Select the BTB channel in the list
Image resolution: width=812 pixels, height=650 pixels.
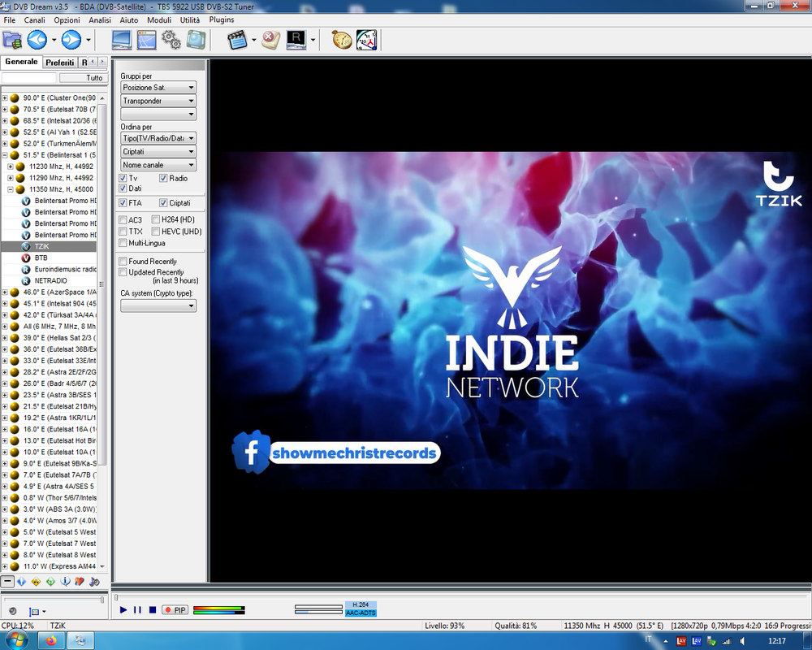pos(41,258)
